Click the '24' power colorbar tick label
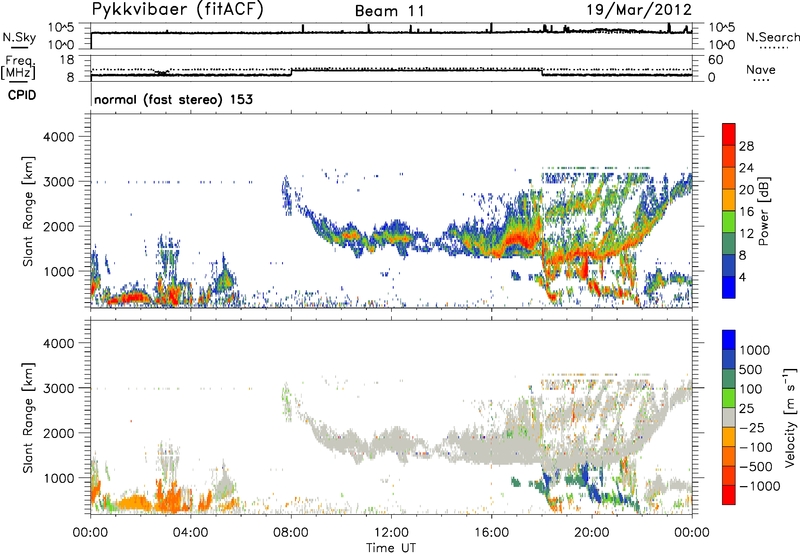Screen dimensions: 800x554 746,168
